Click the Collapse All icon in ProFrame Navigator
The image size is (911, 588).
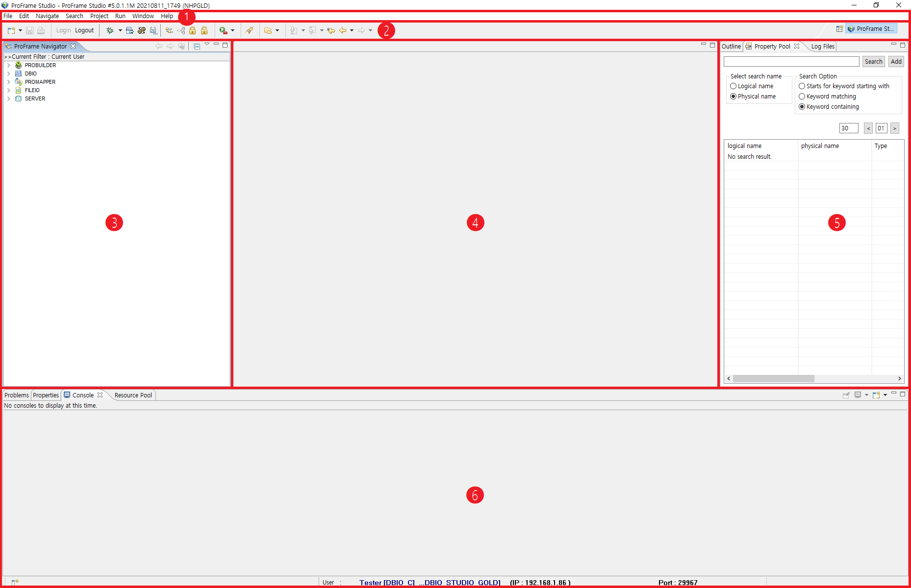[x=197, y=46]
